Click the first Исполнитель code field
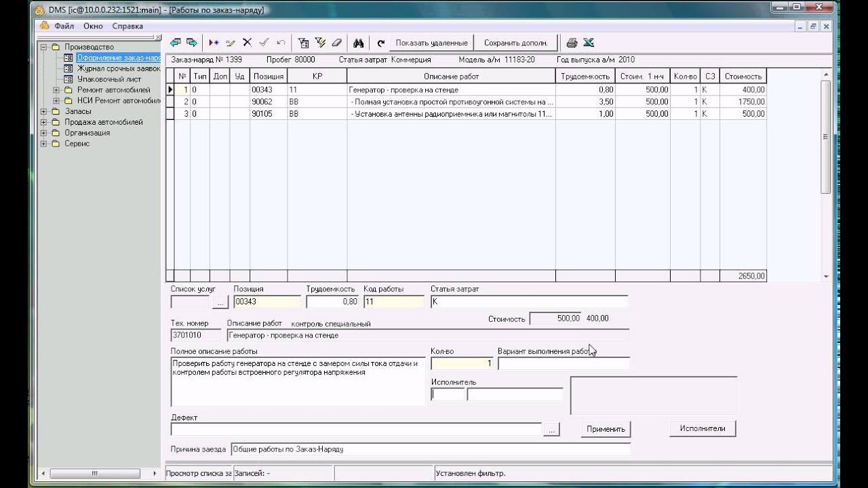This screenshot has height=488, width=868. coord(448,394)
